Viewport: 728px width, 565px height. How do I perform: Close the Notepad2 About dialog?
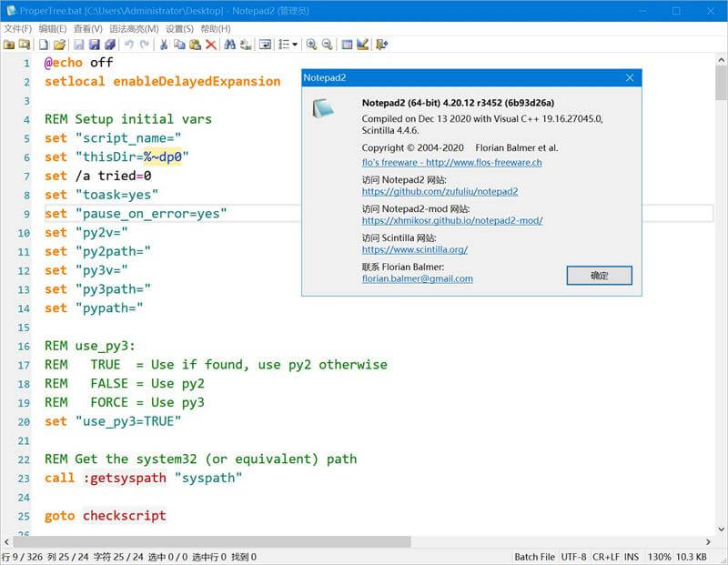(630, 77)
